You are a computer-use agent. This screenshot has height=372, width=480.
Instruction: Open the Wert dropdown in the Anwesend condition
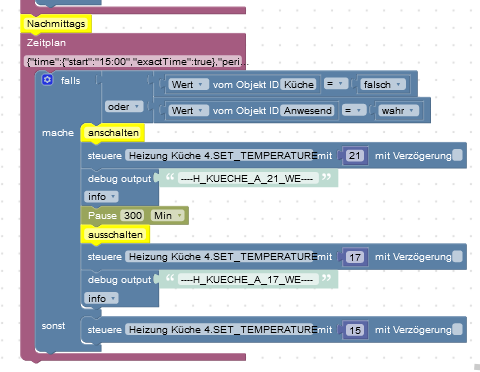(x=189, y=110)
